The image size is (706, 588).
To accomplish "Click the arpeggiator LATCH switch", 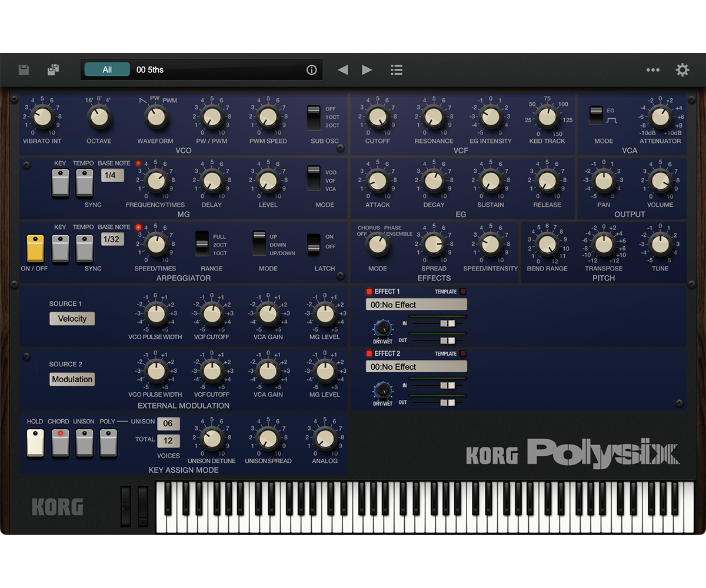I will click(x=314, y=244).
